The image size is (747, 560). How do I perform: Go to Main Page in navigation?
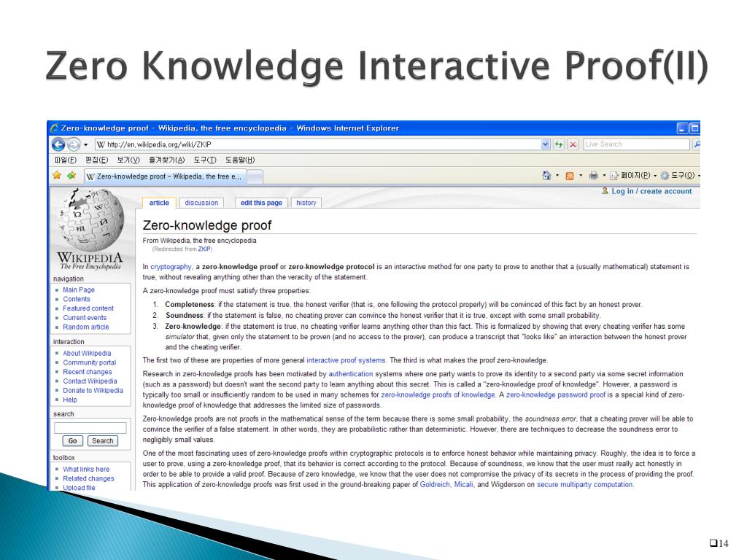[79, 290]
